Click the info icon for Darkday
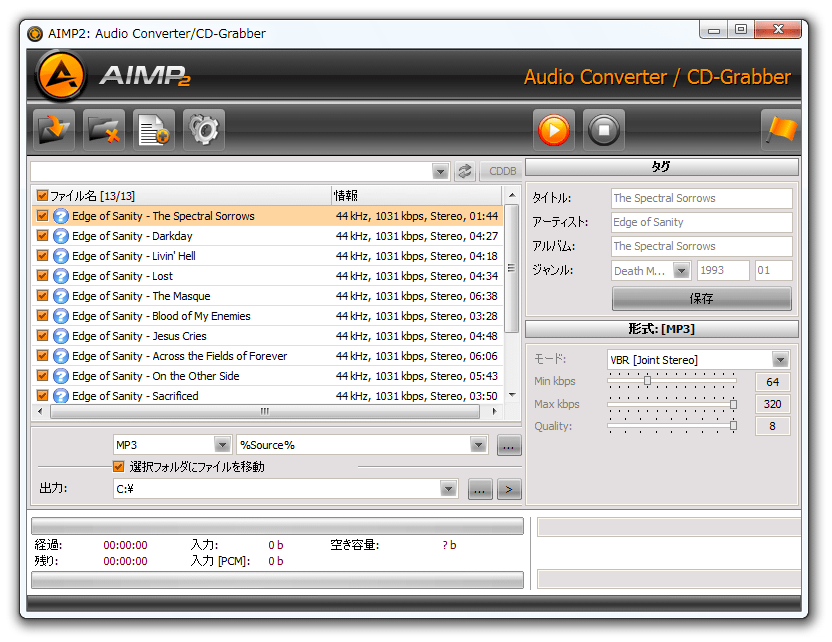 click(61, 236)
